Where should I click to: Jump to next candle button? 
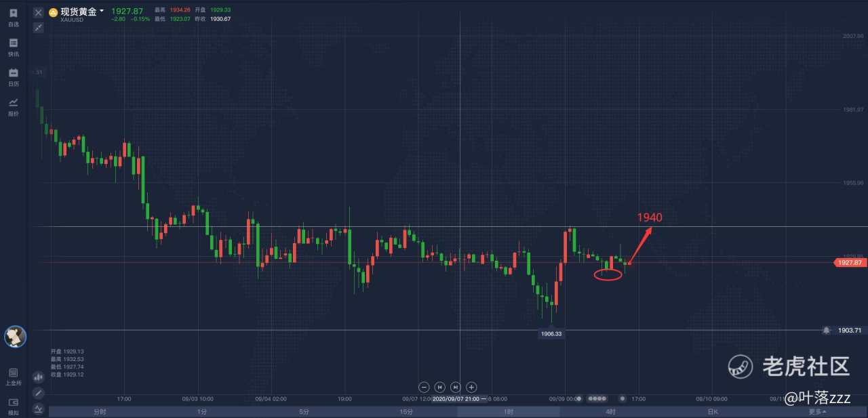456,387
